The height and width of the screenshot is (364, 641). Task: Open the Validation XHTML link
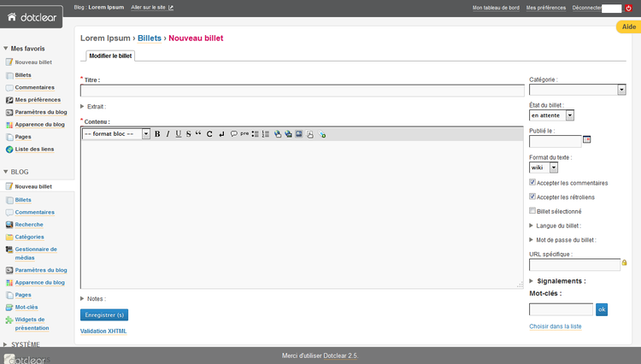click(103, 331)
